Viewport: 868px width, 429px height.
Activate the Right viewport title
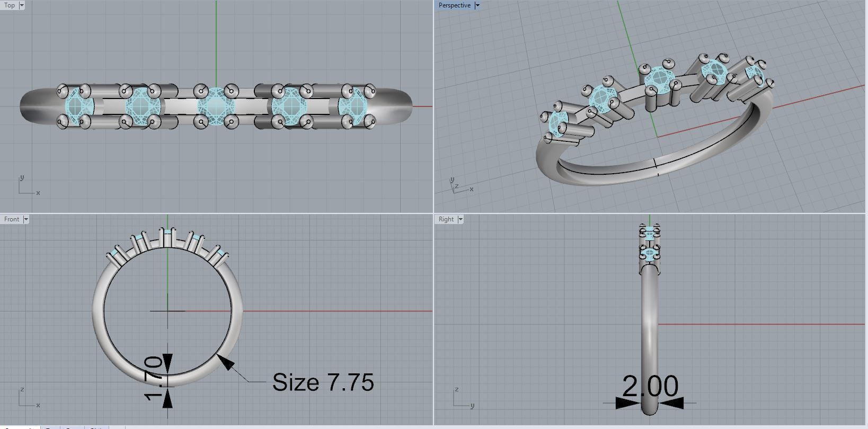(446, 219)
